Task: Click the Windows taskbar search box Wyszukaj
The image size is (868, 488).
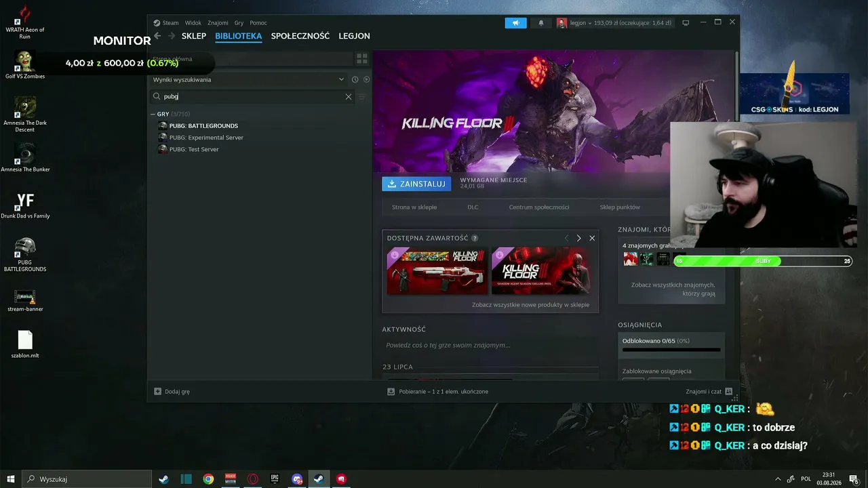Action: tap(86, 479)
